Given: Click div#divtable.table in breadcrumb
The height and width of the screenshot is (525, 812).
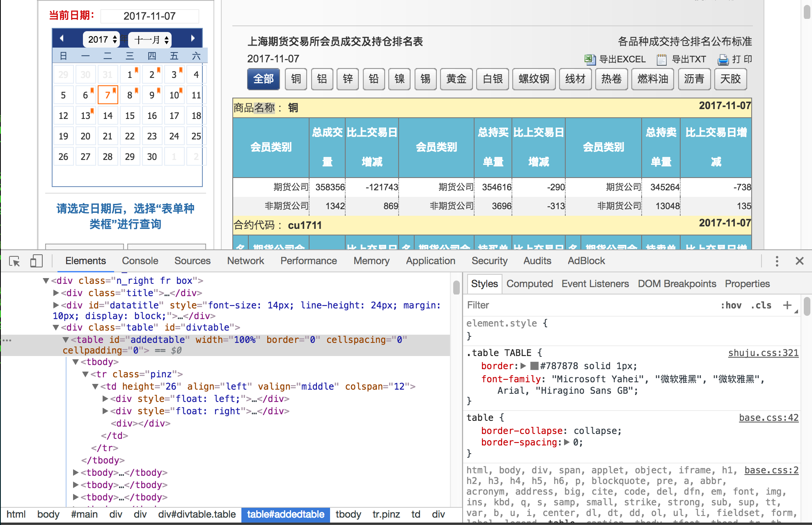Looking at the screenshot, I should tap(197, 514).
